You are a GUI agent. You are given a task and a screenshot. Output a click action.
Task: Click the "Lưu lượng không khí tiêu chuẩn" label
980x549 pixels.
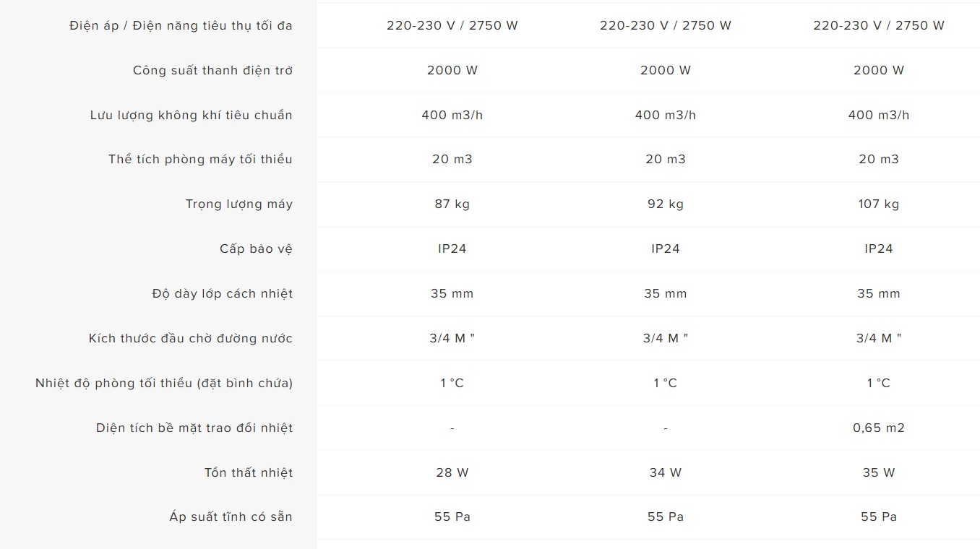tap(191, 115)
